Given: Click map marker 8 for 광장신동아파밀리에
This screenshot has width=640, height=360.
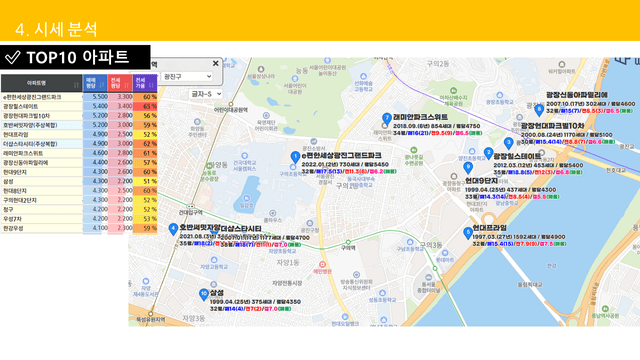Looking at the screenshot, I should (x=539, y=110).
